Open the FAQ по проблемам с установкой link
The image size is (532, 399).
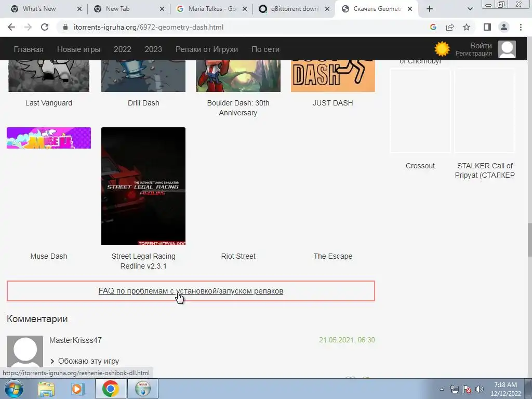click(x=191, y=291)
